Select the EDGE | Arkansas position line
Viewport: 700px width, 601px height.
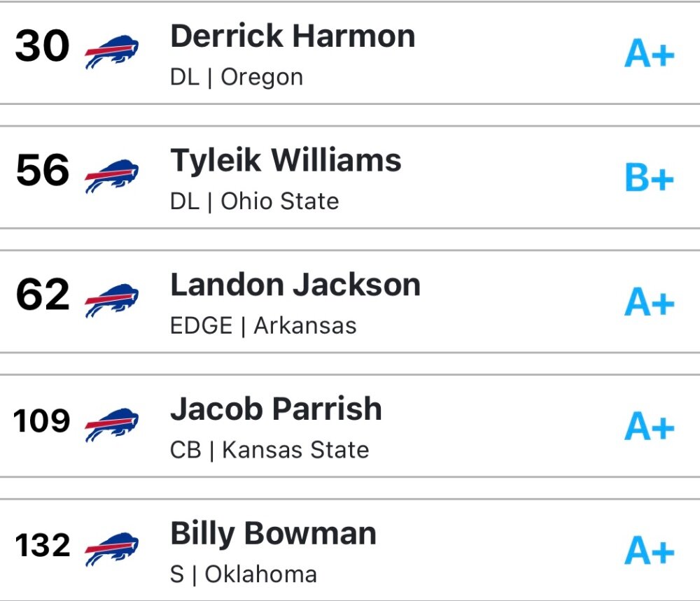pyautogui.click(x=263, y=326)
